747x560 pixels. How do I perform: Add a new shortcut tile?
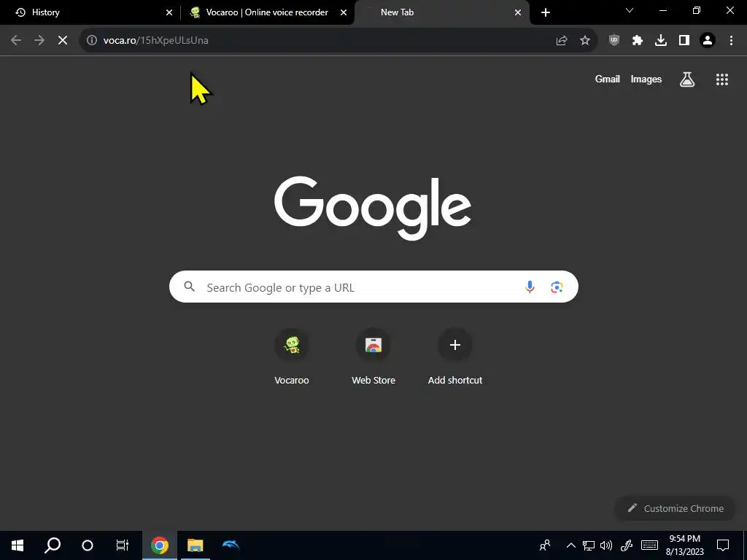click(x=455, y=356)
